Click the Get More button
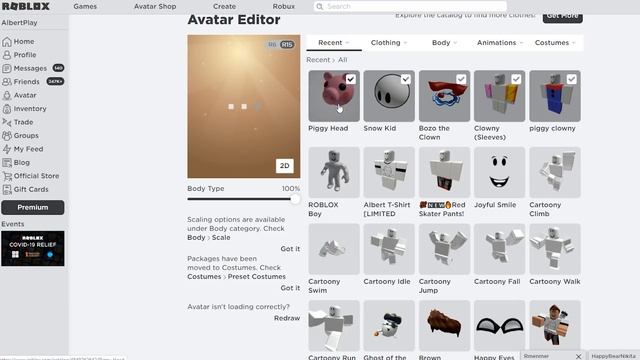Screen dimensions: 640x360 (562, 17)
